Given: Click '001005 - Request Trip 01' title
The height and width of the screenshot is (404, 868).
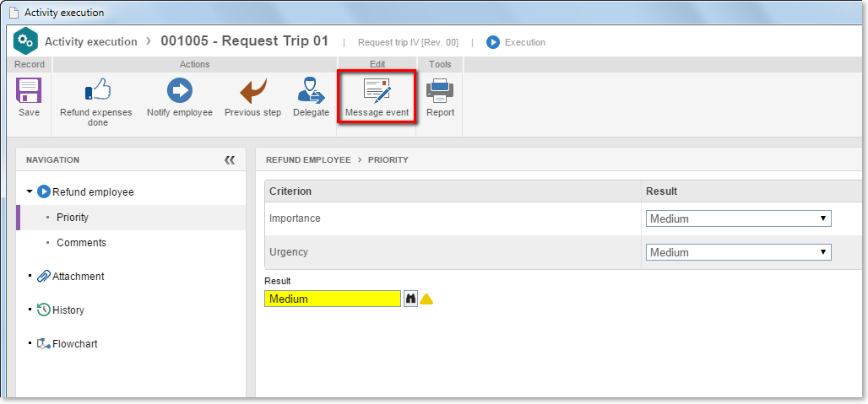Looking at the screenshot, I should (x=245, y=40).
